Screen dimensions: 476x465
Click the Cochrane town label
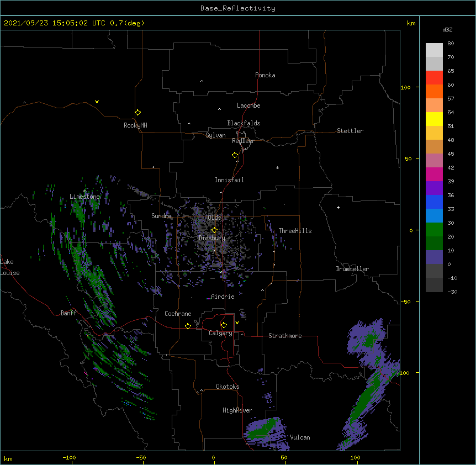178,314
